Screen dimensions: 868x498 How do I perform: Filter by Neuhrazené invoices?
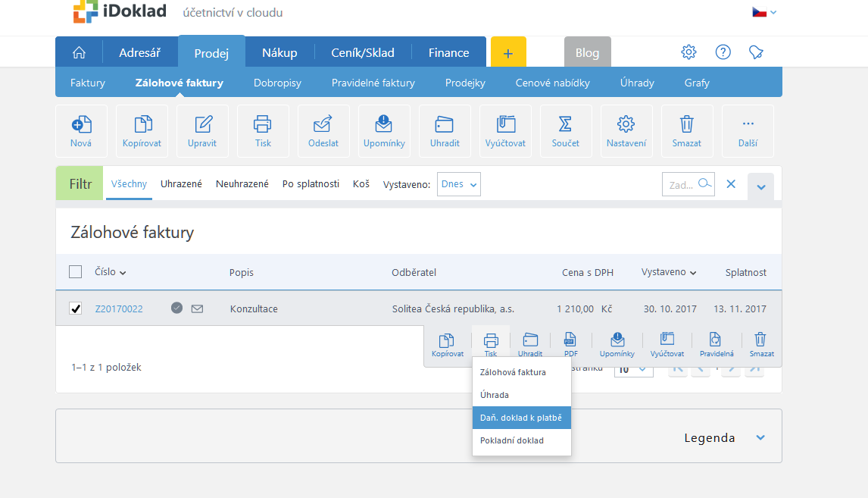[242, 184]
